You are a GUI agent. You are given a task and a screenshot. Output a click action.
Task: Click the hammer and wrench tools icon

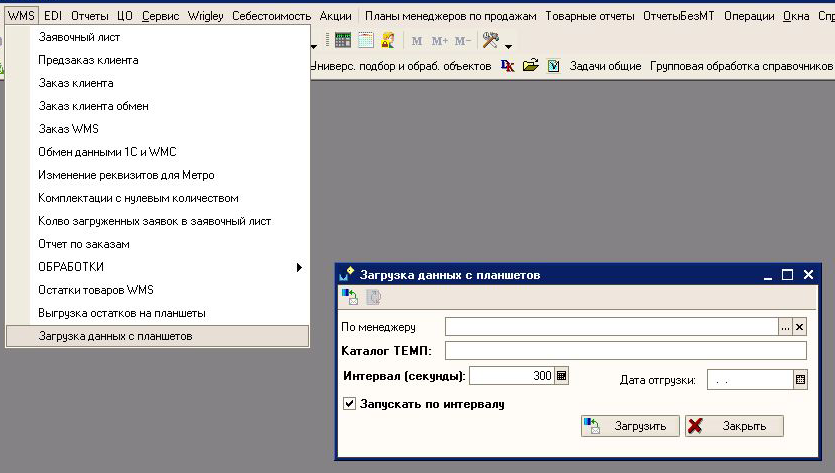[x=490, y=40]
